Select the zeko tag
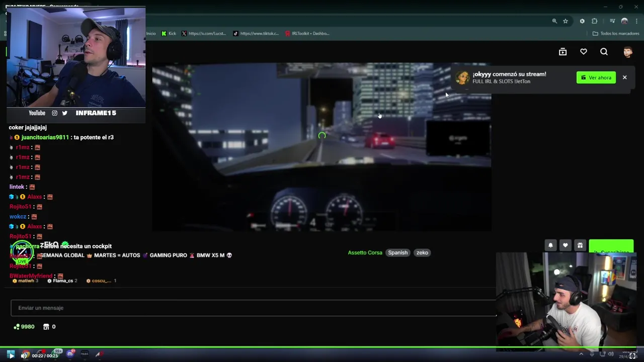 (x=422, y=252)
